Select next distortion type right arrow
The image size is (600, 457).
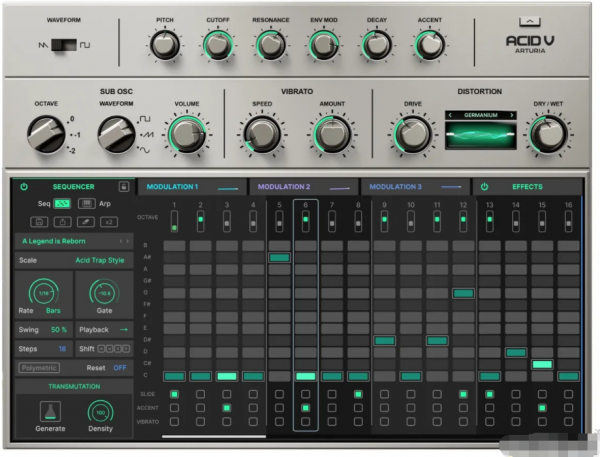(x=512, y=115)
